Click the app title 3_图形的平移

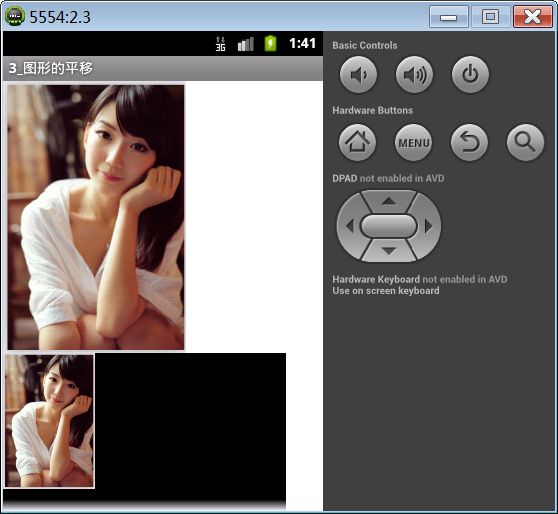click(x=51, y=68)
